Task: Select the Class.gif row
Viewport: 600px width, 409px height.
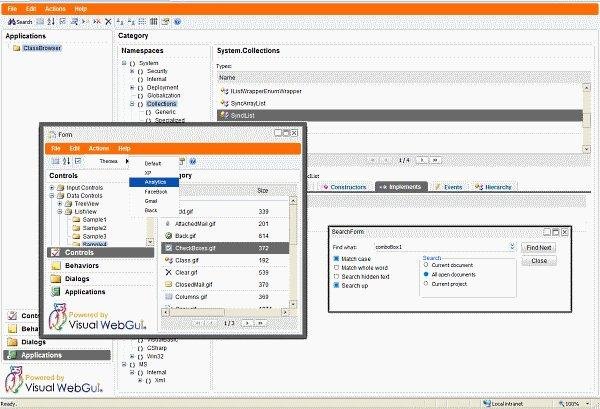Action: pyautogui.click(x=225, y=260)
